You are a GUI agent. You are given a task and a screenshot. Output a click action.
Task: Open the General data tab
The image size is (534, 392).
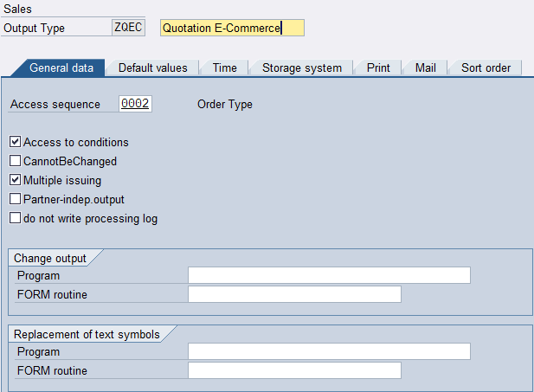tap(61, 67)
